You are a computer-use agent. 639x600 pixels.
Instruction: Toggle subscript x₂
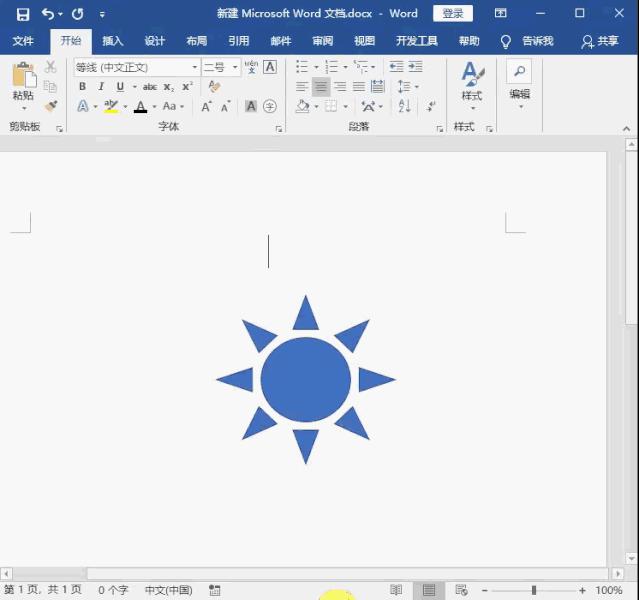pyautogui.click(x=168, y=87)
